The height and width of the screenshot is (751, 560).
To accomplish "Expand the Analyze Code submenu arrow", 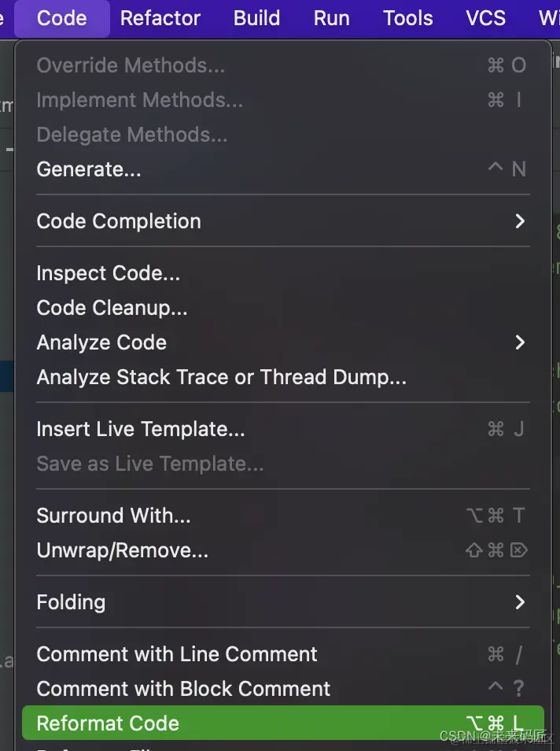I will click(519, 342).
